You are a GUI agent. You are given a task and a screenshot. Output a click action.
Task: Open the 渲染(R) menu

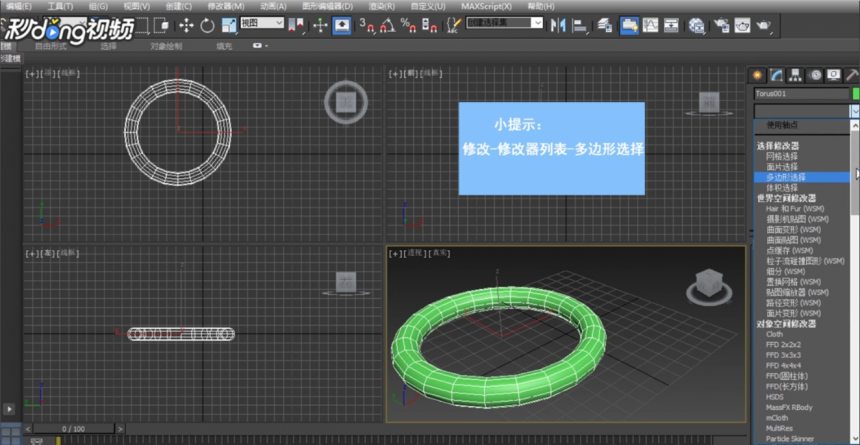382,7
